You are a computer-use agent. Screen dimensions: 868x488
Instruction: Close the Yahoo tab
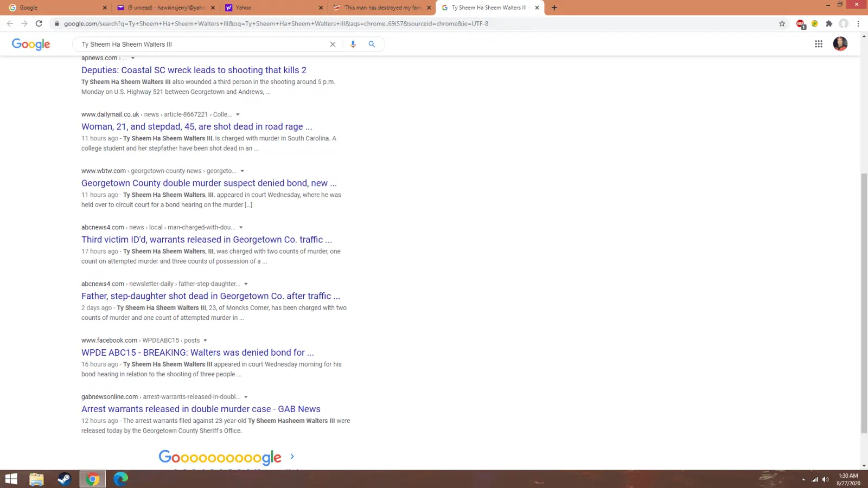pyautogui.click(x=321, y=8)
